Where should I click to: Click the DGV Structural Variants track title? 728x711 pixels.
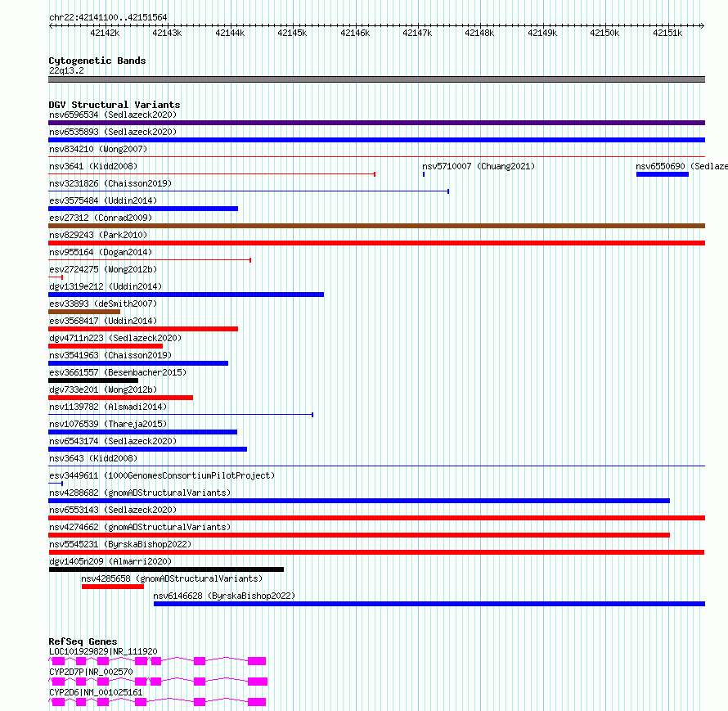click(115, 105)
